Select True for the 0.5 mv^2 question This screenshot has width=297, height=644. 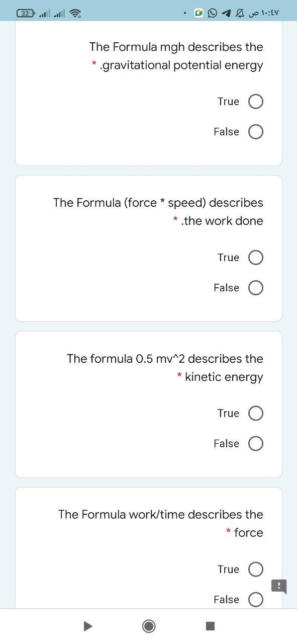click(256, 413)
